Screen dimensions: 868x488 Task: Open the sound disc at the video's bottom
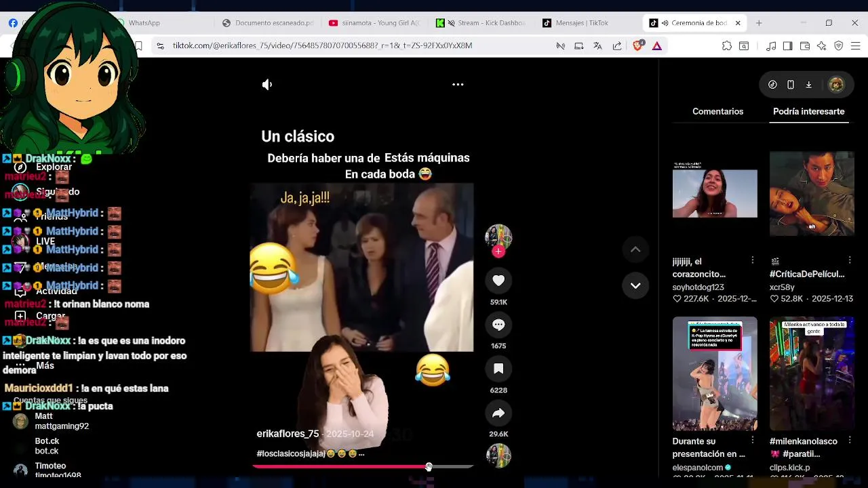(x=498, y=455)
